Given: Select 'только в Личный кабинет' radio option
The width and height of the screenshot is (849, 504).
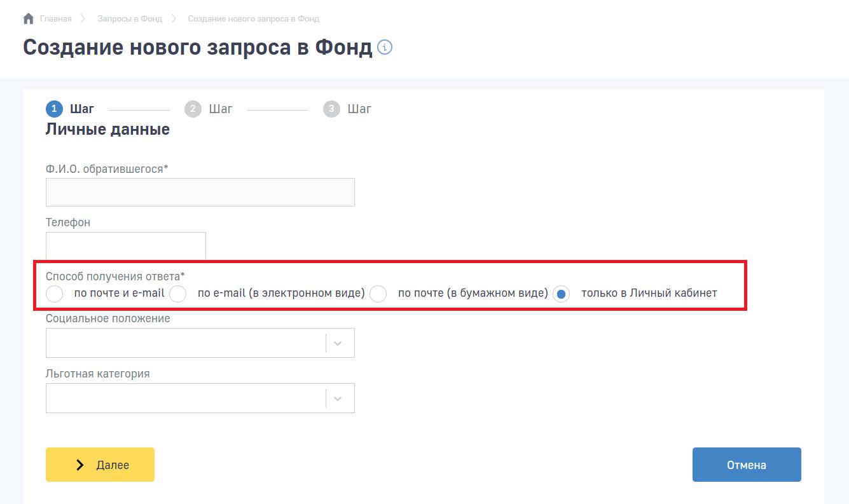Looking at the screenshot, I should pos(561,294).
